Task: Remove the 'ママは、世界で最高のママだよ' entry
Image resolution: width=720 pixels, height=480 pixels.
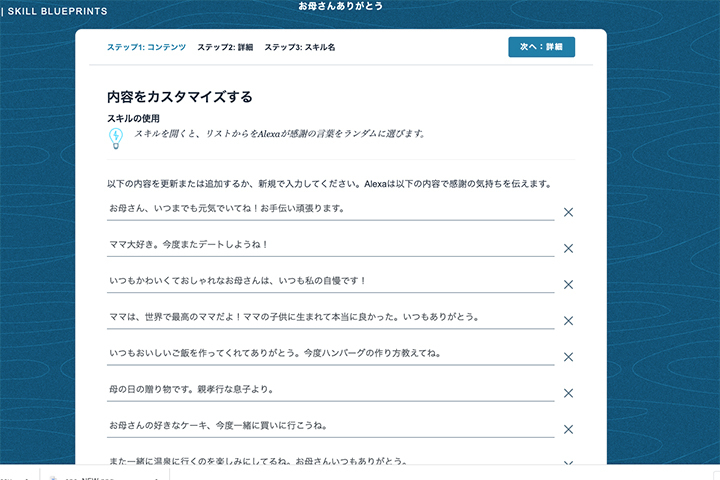Action: coord(568,321)
